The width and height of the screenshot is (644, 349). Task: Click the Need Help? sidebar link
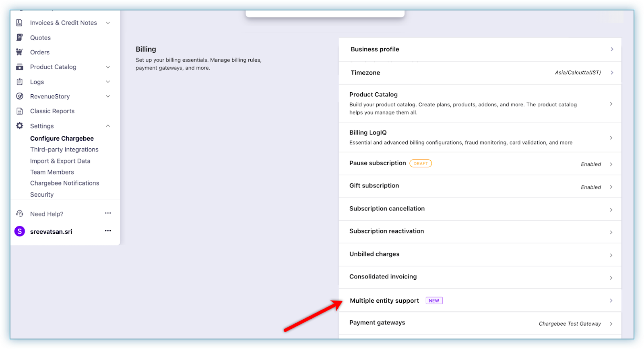click(x=47, y=214)
